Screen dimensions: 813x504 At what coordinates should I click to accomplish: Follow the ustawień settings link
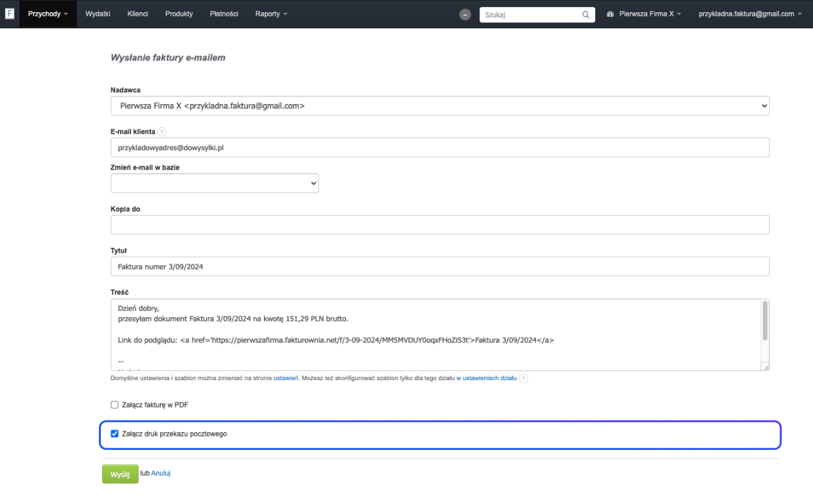tap(286, 379)
